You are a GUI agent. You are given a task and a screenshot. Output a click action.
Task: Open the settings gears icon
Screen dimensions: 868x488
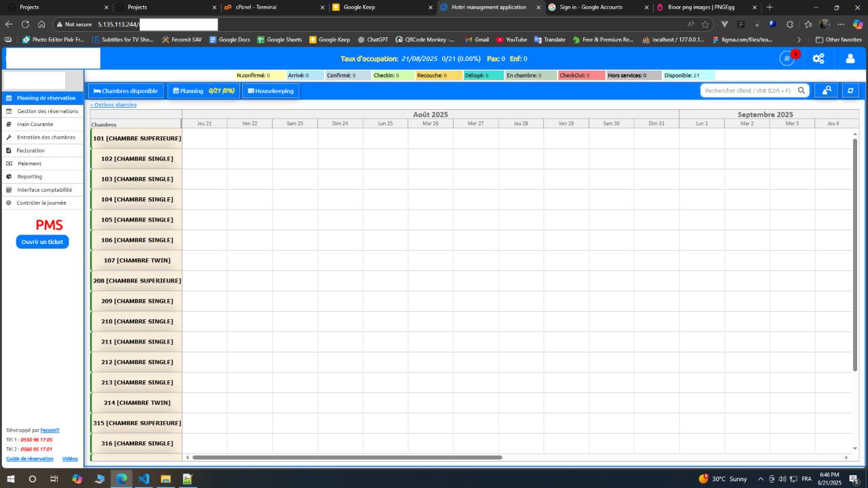tap(818, 58)
